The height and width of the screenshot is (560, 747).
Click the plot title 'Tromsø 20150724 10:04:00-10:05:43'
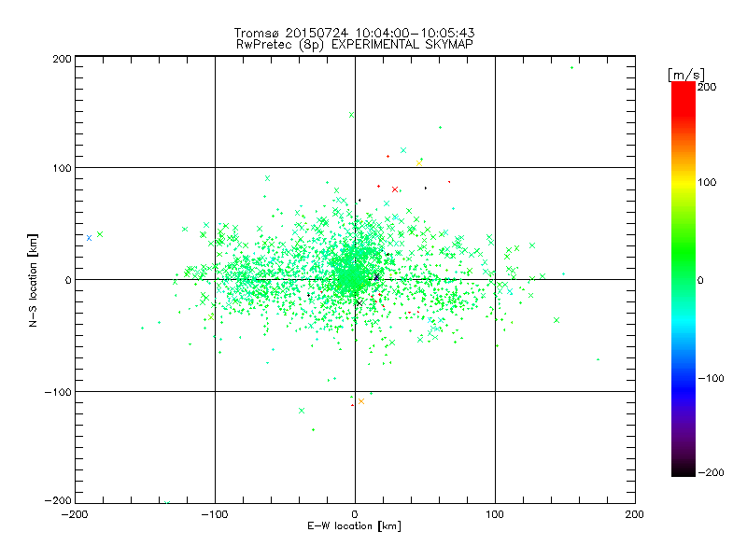coord(354,33)
